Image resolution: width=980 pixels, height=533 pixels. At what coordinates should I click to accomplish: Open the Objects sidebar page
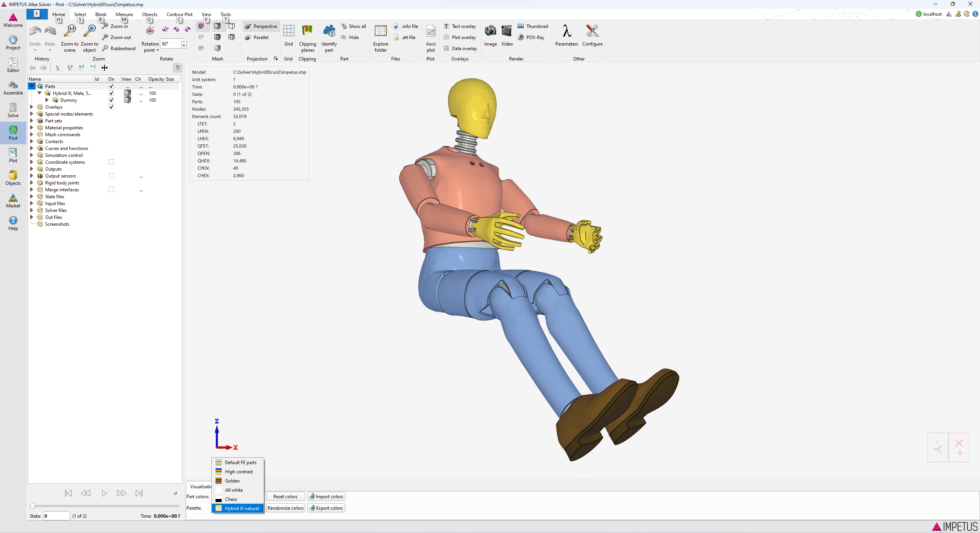point(13,178)
